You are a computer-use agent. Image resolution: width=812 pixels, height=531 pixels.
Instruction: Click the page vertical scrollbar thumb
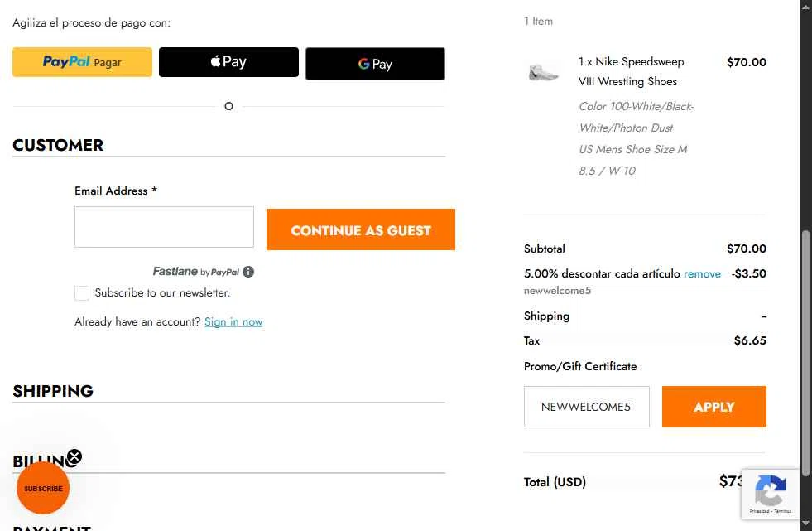coord(805,353)
